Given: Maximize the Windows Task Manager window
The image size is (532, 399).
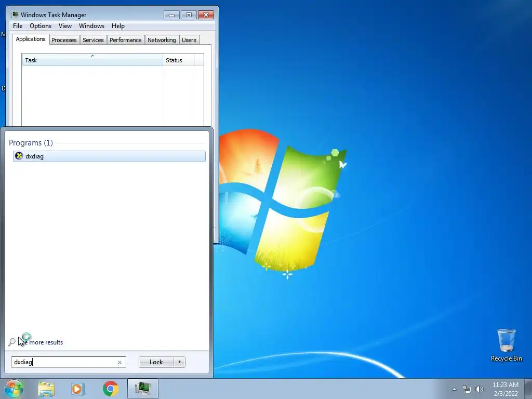Looking at the screenshot, I should 189,15.
